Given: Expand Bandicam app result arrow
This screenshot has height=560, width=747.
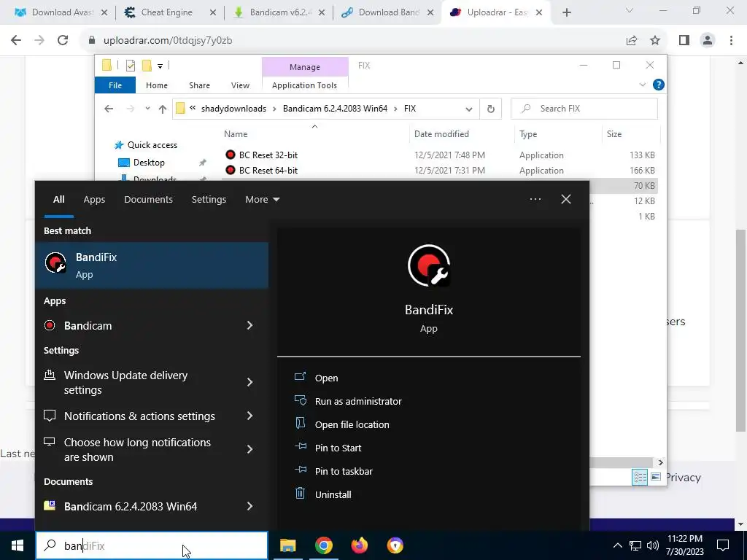Looking at the screenshot, I should tap(249, 325).
